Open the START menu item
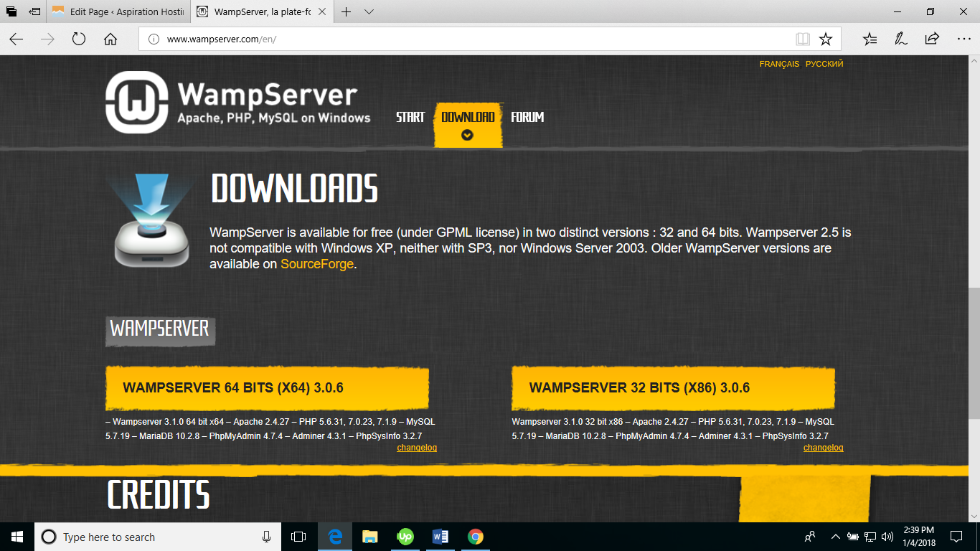 (x=410, y=117)
